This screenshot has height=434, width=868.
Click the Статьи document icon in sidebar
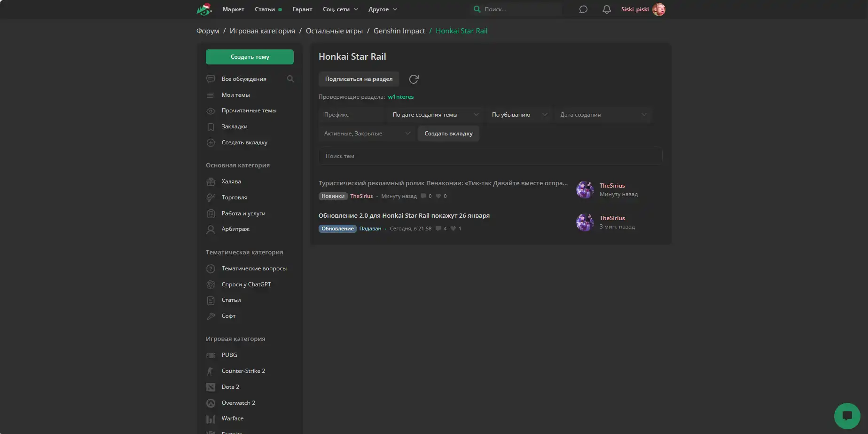coord(211,300)
